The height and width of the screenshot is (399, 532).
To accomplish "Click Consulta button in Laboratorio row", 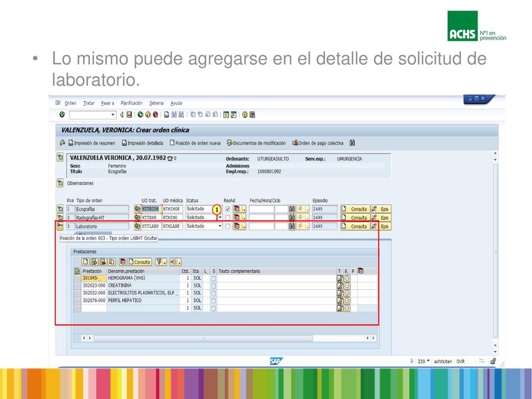I will tap(355, 227).
